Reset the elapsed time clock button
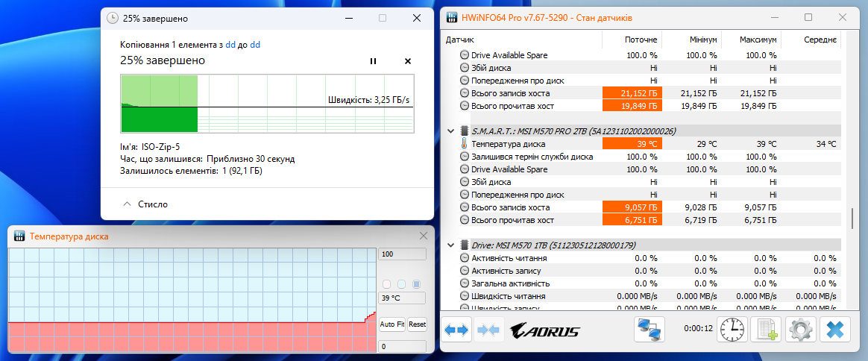 point(732,330)
